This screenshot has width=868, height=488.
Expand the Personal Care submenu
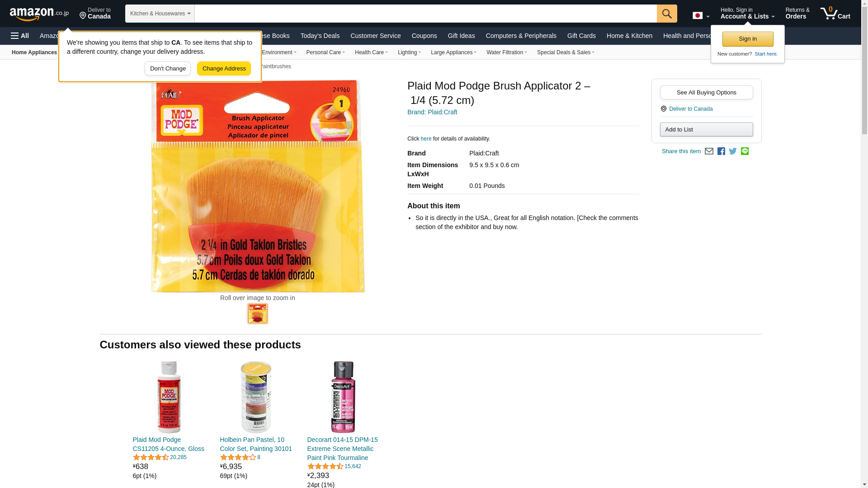tap(325, 52)
